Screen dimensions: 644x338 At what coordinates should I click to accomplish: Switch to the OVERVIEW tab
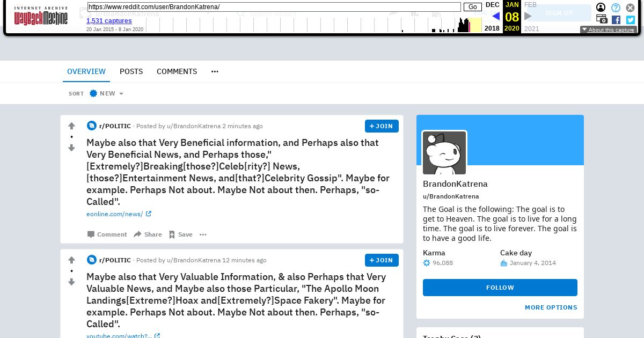86,71
